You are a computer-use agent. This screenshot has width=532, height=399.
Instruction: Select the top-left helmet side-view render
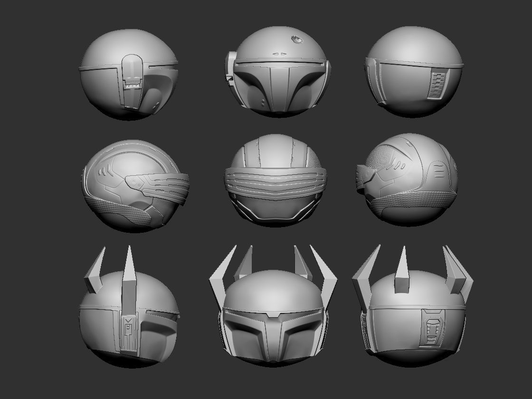(129, 74)
